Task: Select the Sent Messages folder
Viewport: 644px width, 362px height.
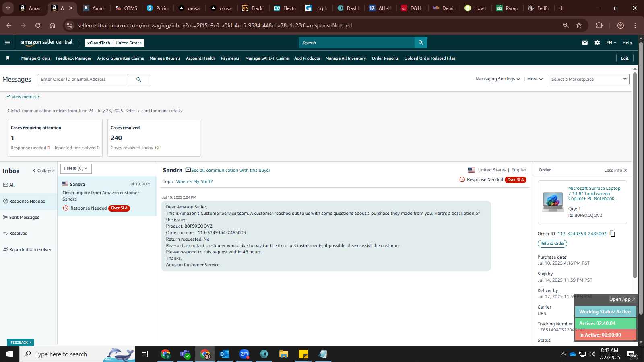Action: [21, 217]
